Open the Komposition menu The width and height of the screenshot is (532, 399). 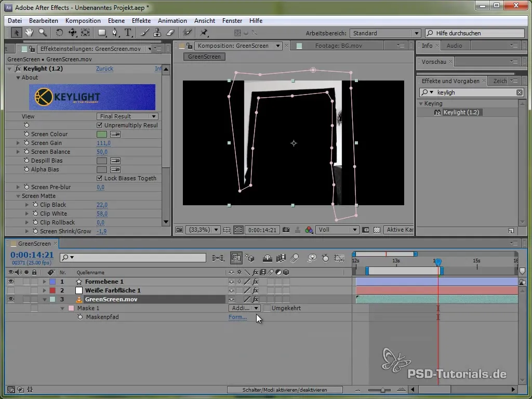83,21
